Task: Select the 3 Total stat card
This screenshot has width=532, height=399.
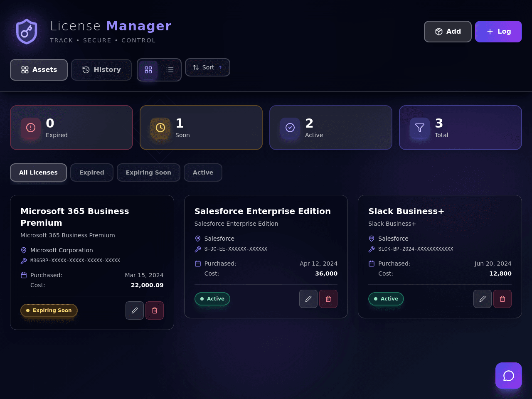Action: click(x=461, y=128)
